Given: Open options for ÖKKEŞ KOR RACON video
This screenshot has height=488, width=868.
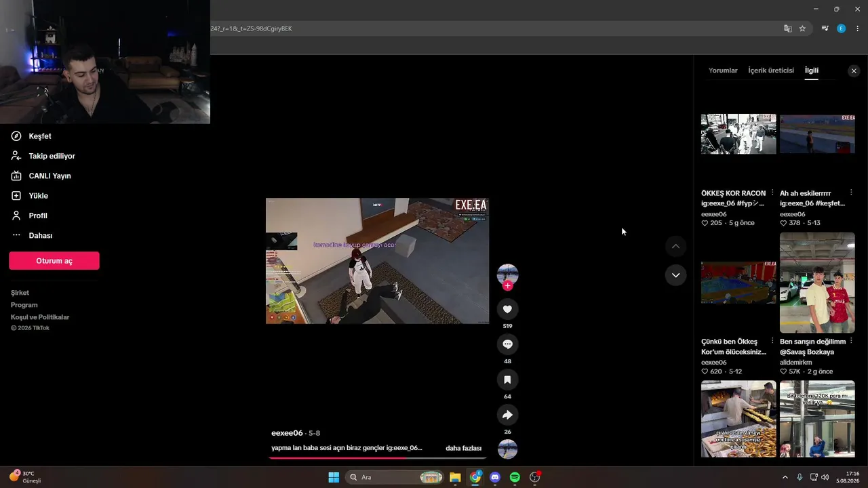Looking at the screenshot, I should tap(772, 192).
